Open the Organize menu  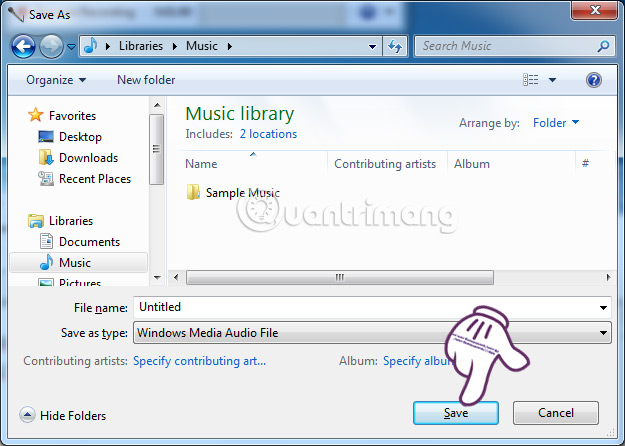click(56, 80)
